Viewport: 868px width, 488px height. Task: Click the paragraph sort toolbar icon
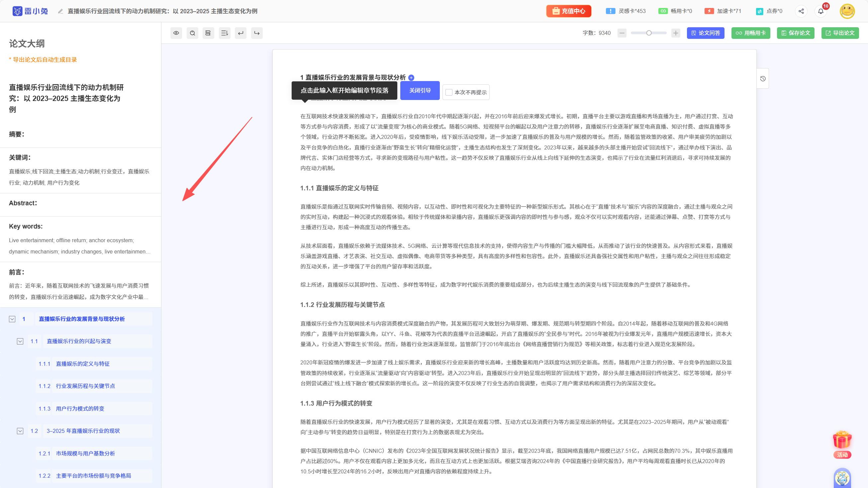(225, 33)
